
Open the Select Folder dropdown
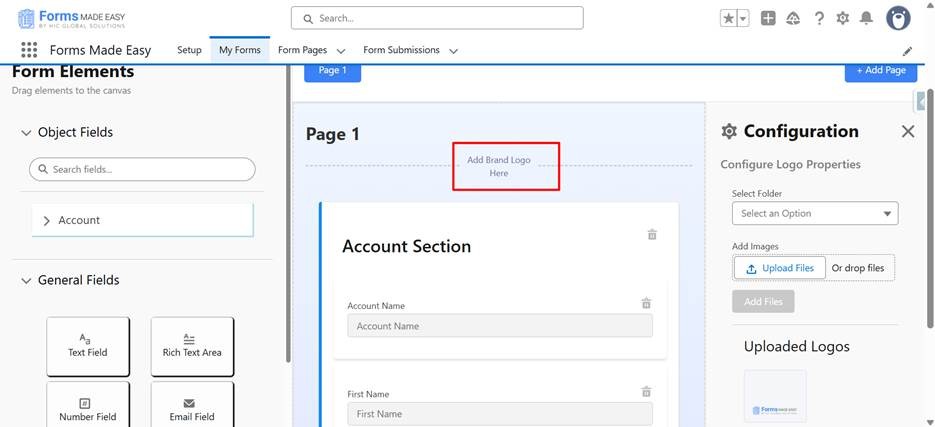814,213
